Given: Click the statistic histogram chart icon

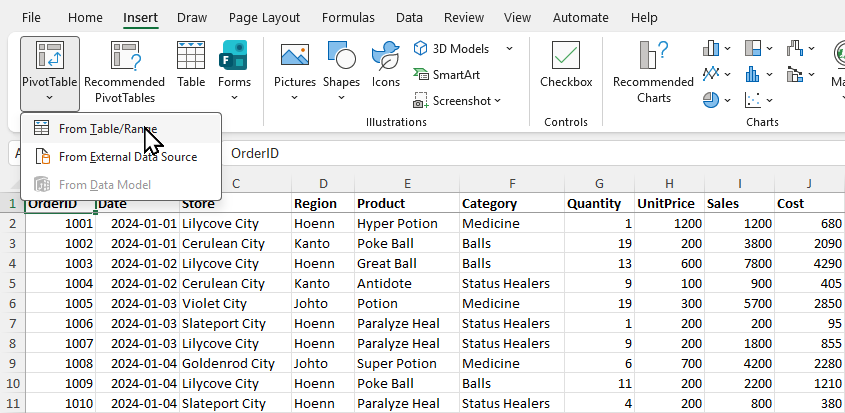Looking at the screenshot, I should (x=753, y=74).
